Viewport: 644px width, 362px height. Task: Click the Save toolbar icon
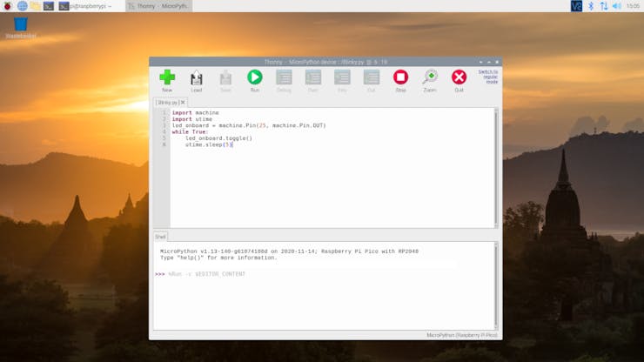click(225, 80)
